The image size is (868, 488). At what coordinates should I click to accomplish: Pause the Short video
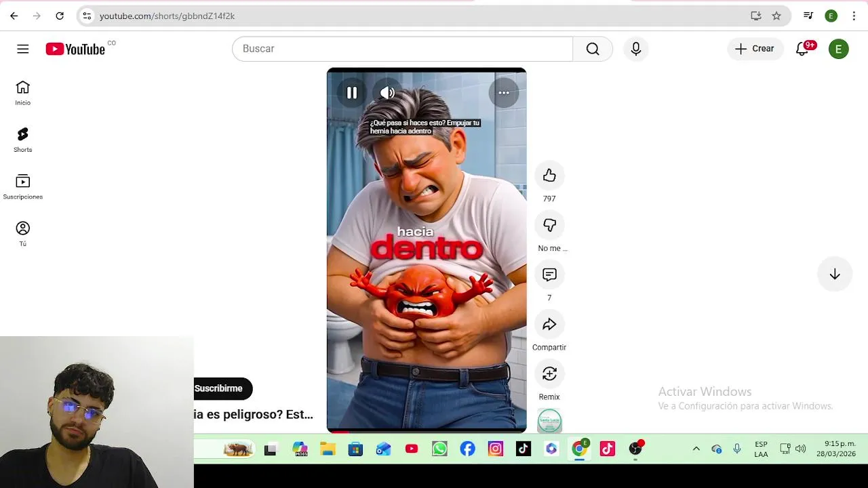tap(352, 93)
